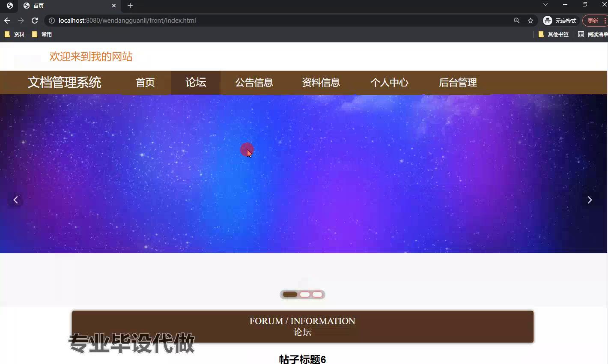
Task: Click the browser back arrow
Action: click(x=7, y=21)
